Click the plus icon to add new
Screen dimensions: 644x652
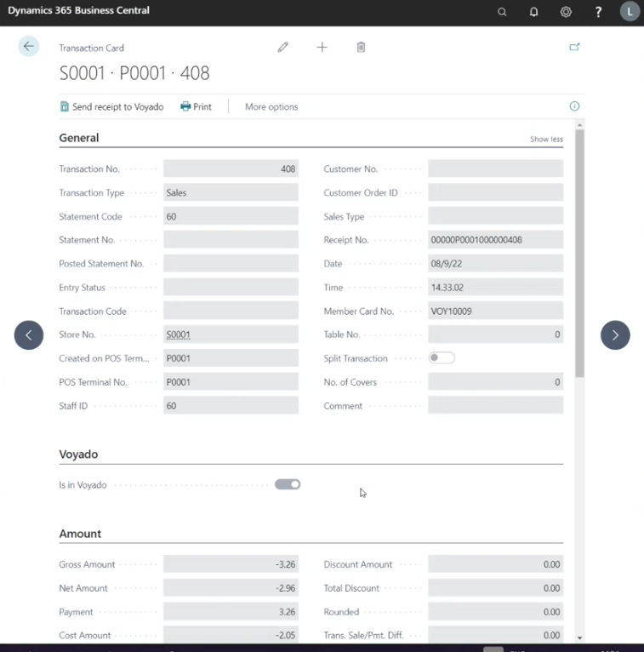(322, 48)
